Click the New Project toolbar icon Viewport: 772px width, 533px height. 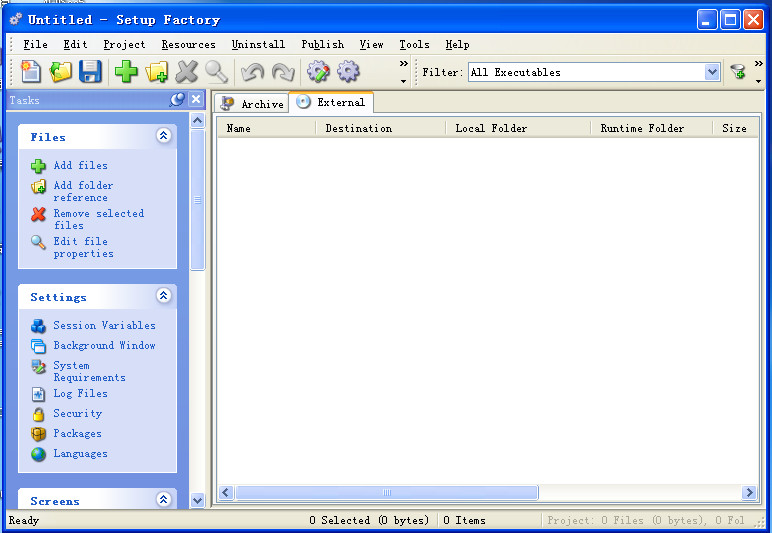point(31,72)
